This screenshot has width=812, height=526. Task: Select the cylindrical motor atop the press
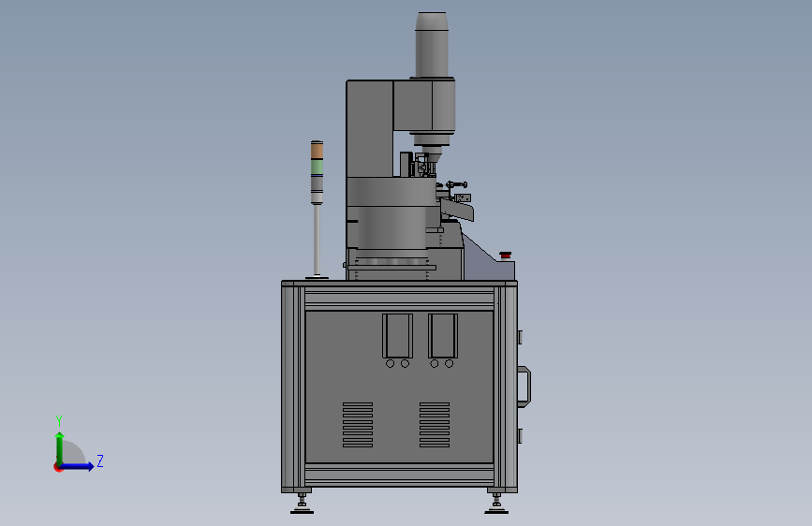[432, 45]
